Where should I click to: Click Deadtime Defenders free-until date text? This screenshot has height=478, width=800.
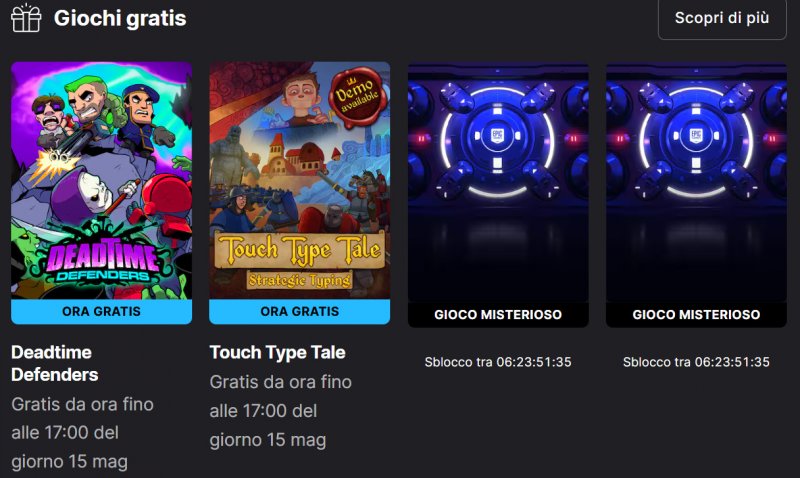83,433
